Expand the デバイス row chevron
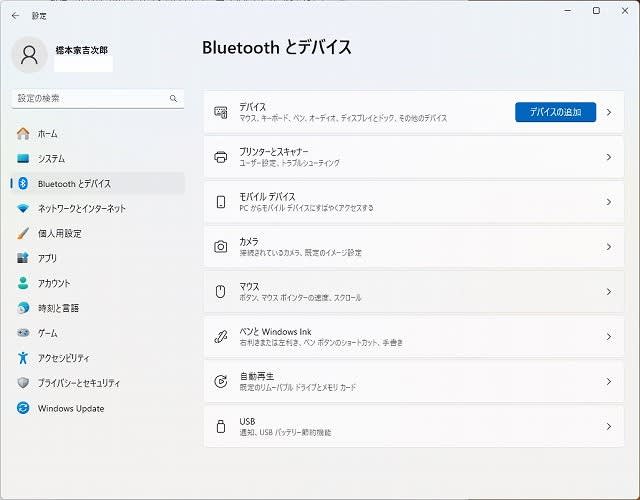This screenshot has width=640, height=500. [x=608, y=113]
